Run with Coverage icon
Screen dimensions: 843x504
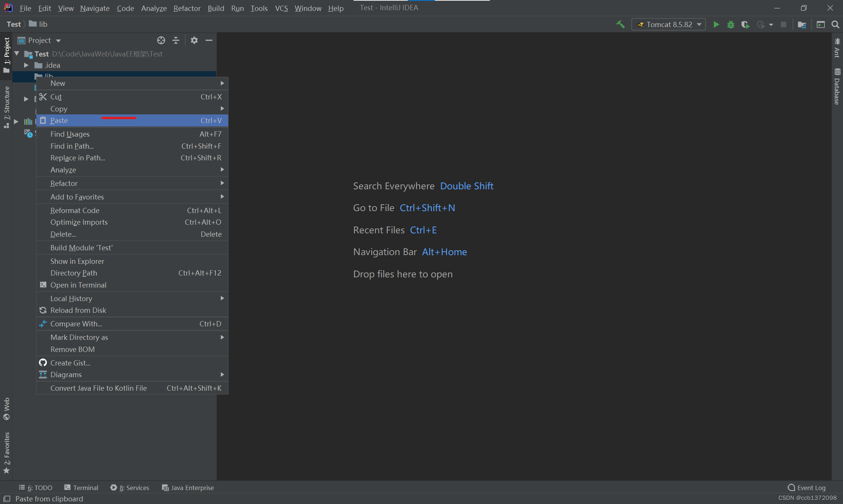tap(745, 24)
